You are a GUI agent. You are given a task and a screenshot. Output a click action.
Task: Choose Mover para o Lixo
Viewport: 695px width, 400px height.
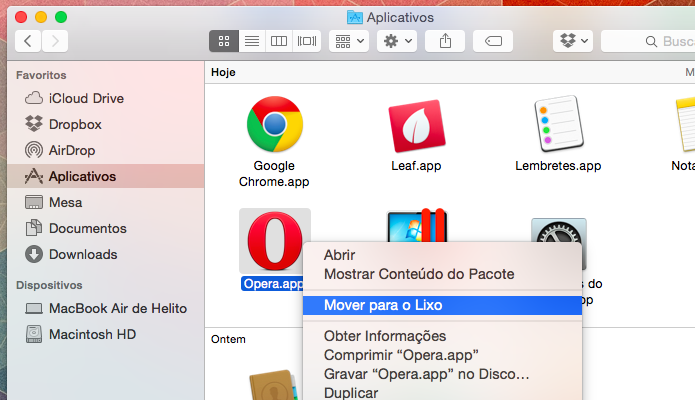tap(442, 305)
